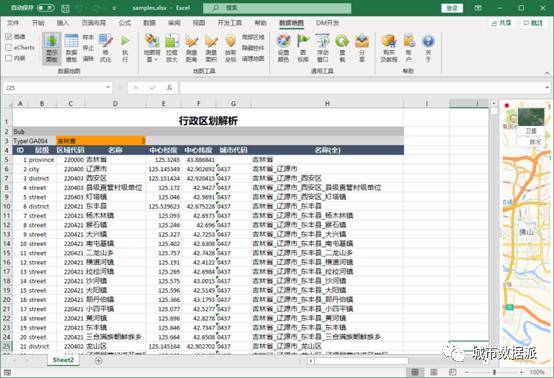
Task: Uncheck the checked box above eCharts
Action: pyautogui.click(x=9, y=37)
